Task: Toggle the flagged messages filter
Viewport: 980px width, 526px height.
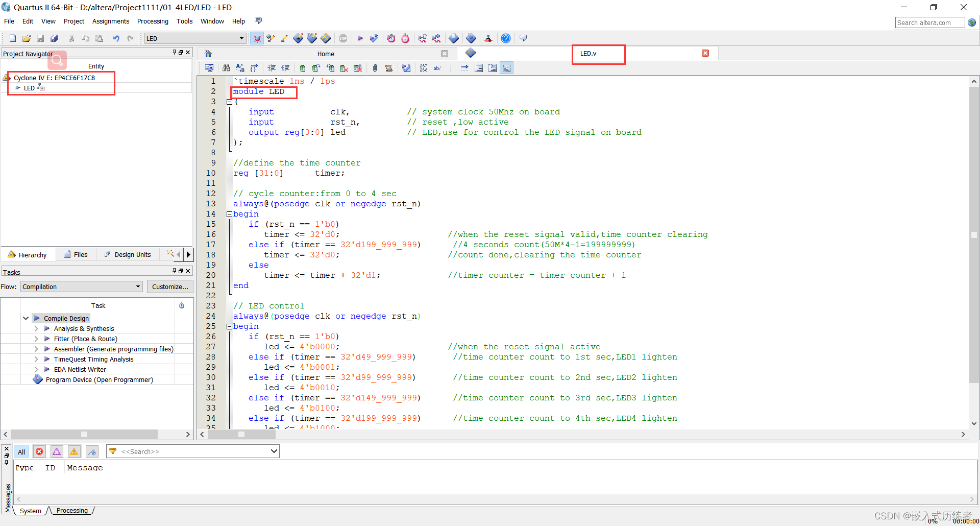Action: (92, 451)
